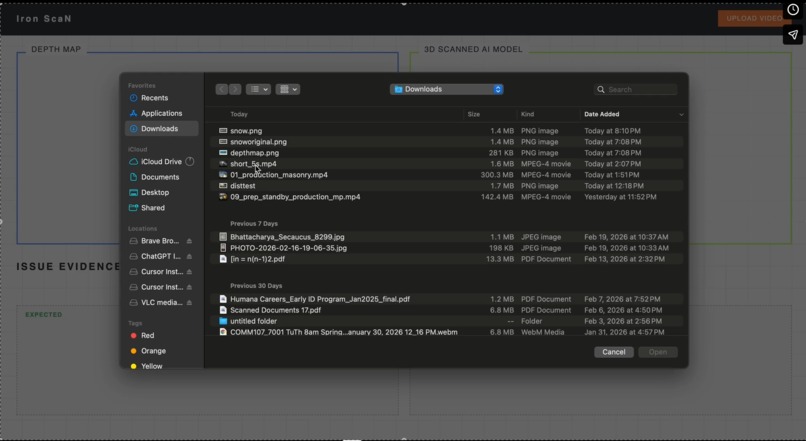Eject the VLC media... volume
806x441 pixels.
189,302
